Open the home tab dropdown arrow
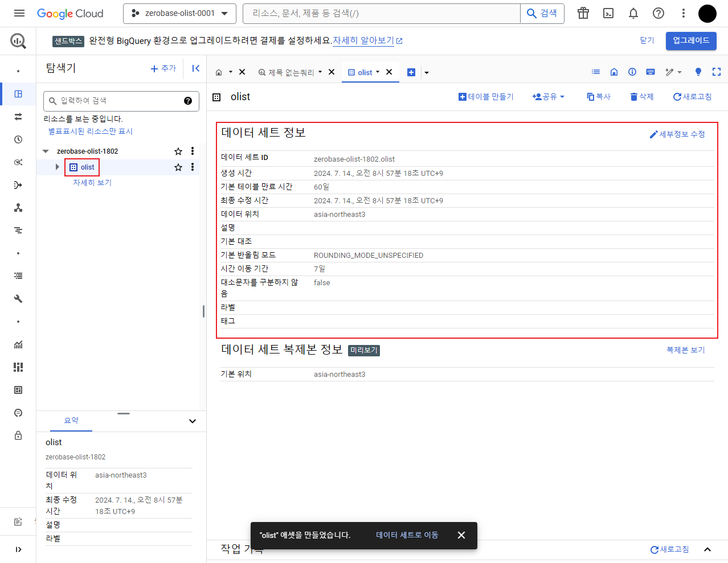The image size is (728, 563). (x=231, y=72)
